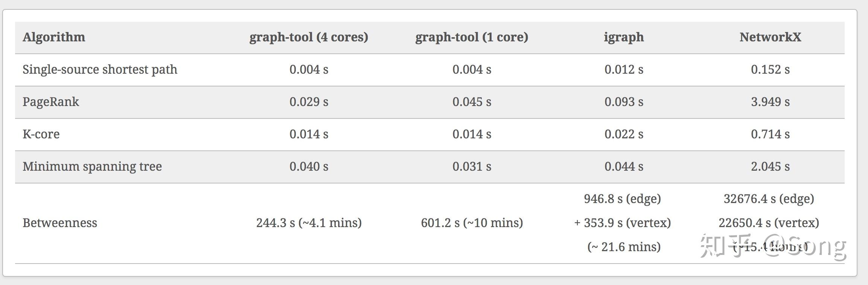Click the NetworkX column header
Image resolution: width=868 pixels, height=285 pixels.
770,37
